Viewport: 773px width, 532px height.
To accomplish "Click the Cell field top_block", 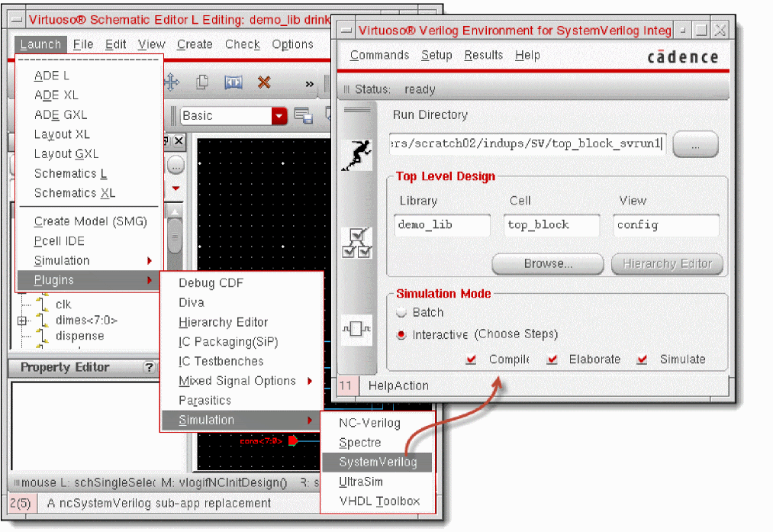I will point(552,225).
